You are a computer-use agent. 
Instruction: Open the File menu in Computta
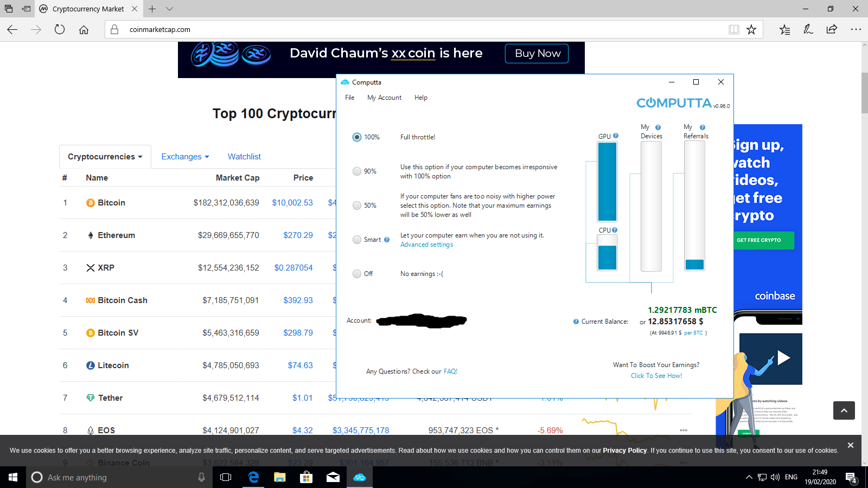click(350, 98)
